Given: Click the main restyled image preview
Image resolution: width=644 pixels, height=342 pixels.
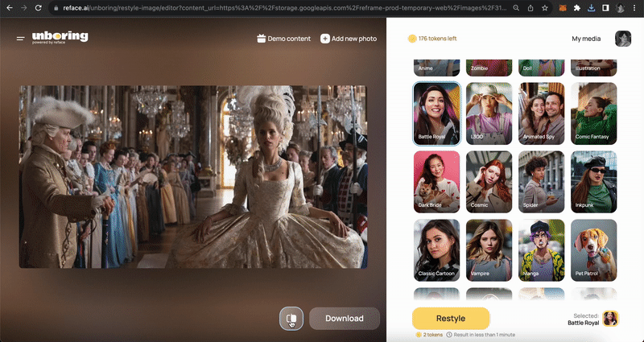Looking at the screenshot, I should [x=193, y=176].
